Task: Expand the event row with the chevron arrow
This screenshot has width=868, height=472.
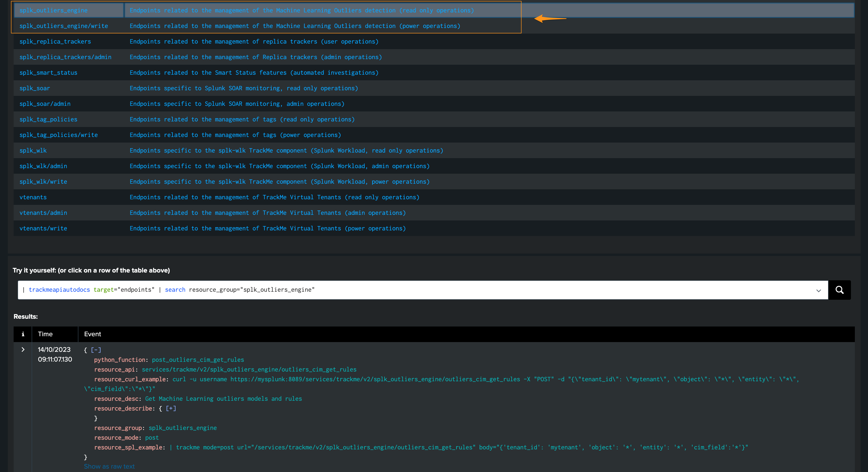Action: 23,350
